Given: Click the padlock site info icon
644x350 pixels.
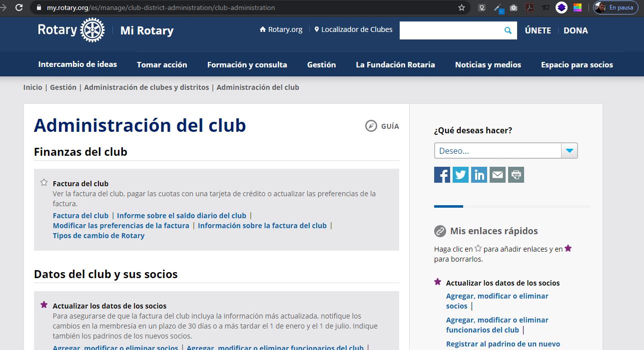Looking at the screenshot, I should (39, 8).
